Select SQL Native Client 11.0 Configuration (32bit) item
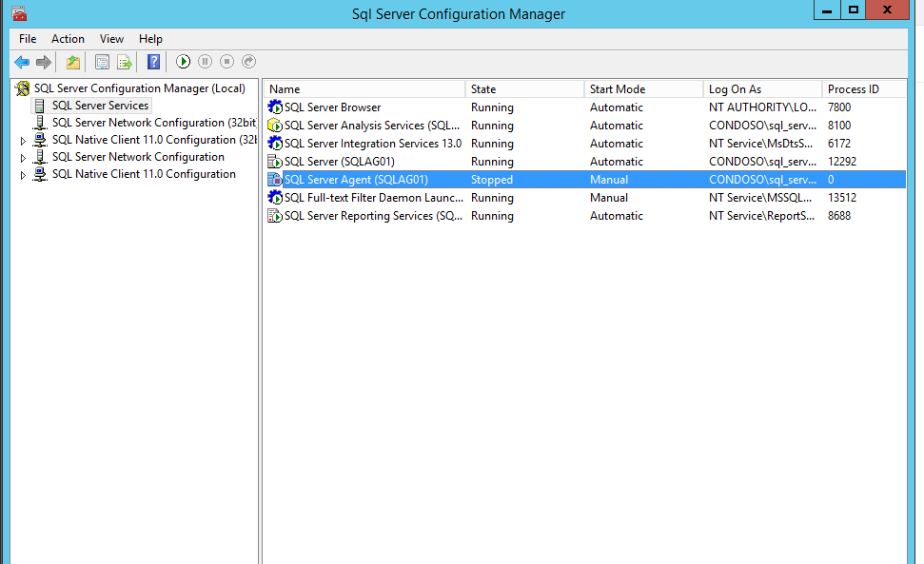 click(x=154, y=140)
